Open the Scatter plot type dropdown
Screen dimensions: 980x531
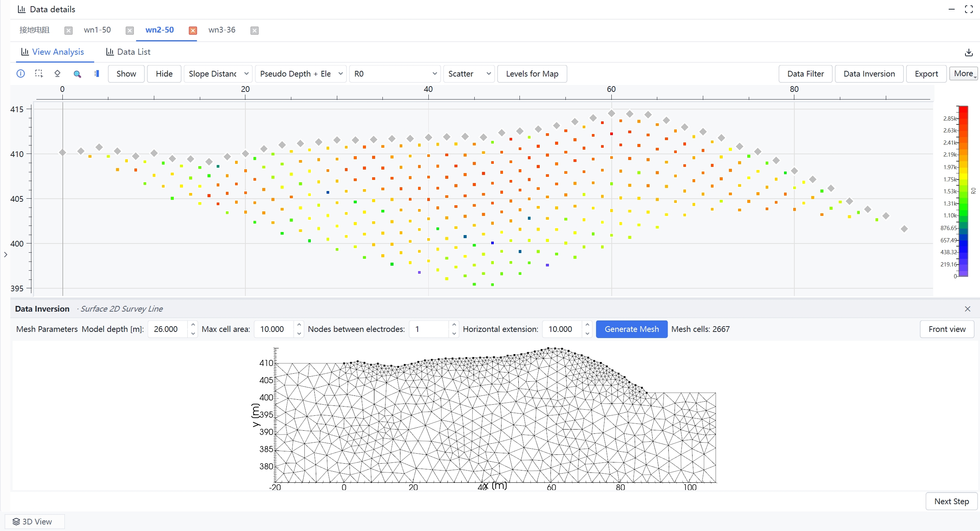(469, 74)
